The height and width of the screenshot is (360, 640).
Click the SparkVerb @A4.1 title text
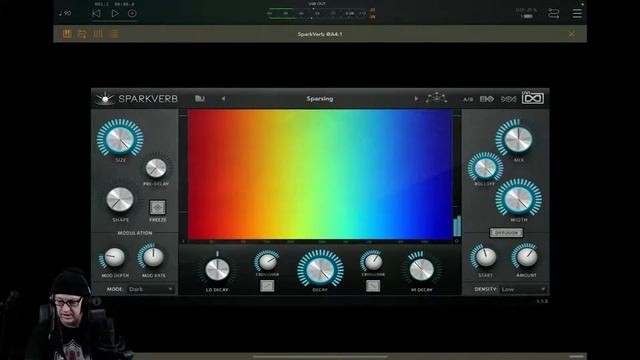coord(320,34)
